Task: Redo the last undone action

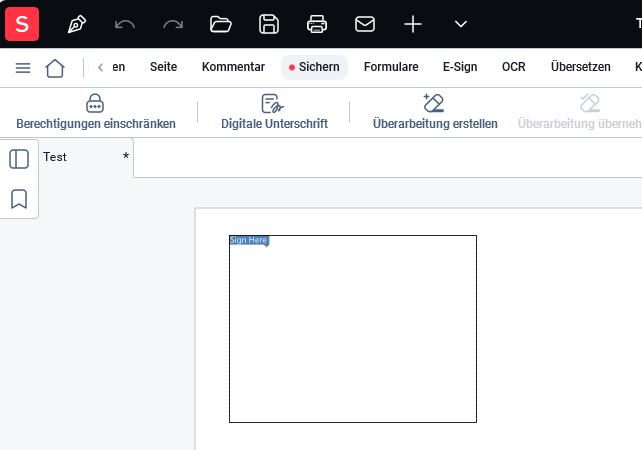Action: coord(173,25)
